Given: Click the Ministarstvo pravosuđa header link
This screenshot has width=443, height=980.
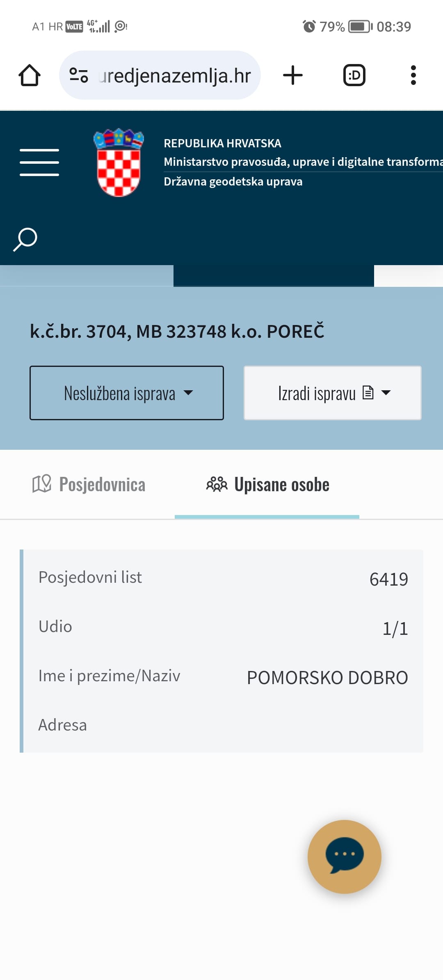Looking at the screenshot, I should tap(303, 162).
